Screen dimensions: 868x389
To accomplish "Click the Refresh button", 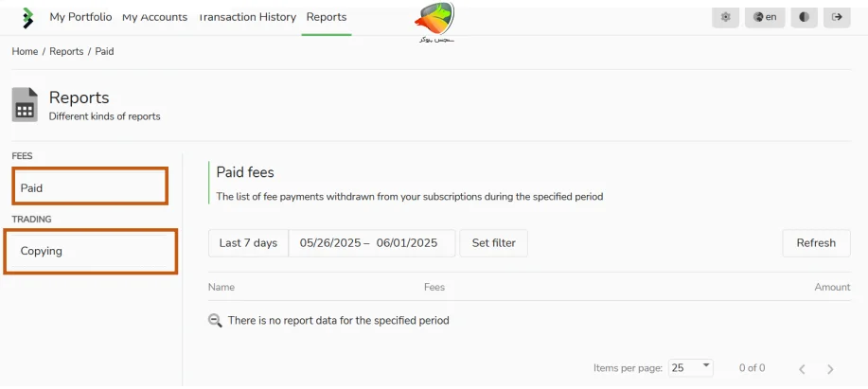I will click(x=816, y=243).
